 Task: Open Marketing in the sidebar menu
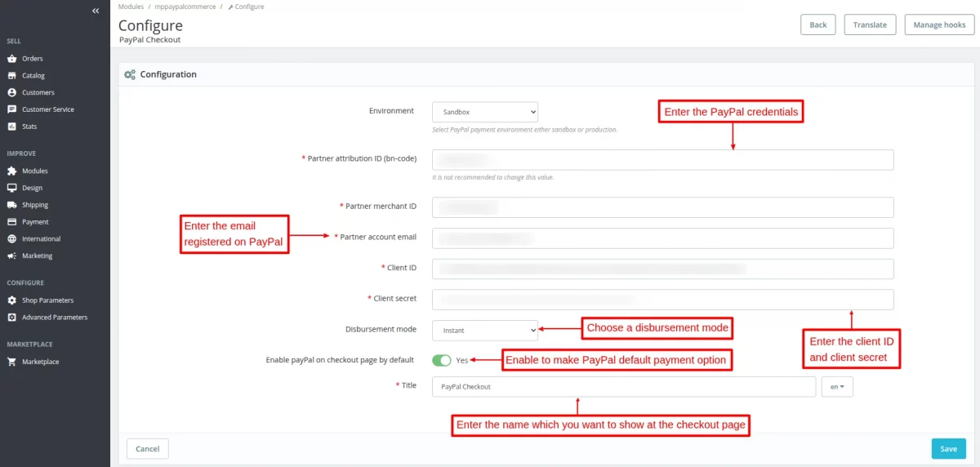(x=38, y=256)
